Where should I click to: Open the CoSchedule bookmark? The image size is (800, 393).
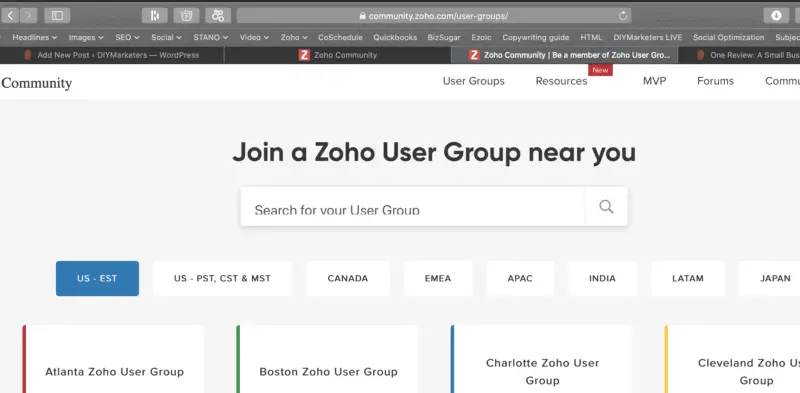tap(340, 37)
